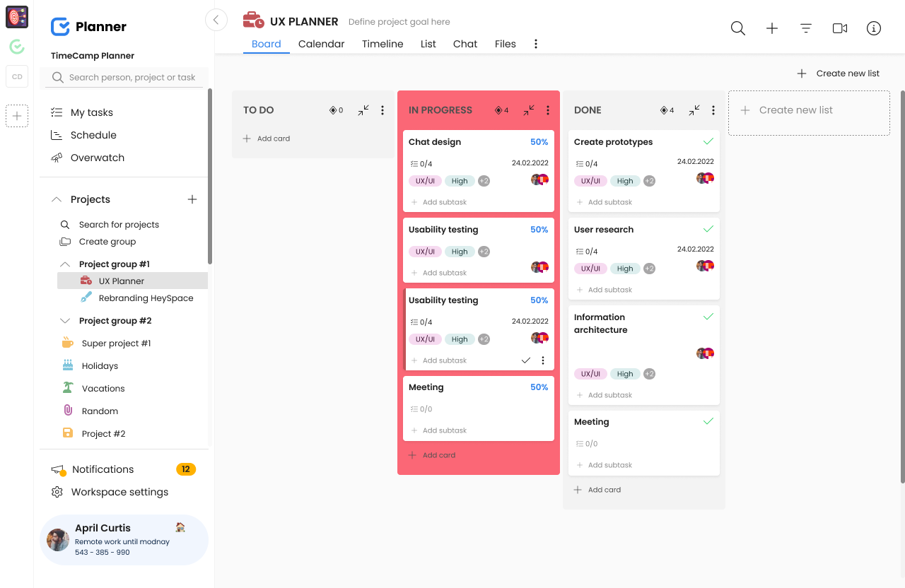Minimize the IN PROGRESS list with arrows icon
Viewport: 905px width, 588px height.
pos(529,110)
